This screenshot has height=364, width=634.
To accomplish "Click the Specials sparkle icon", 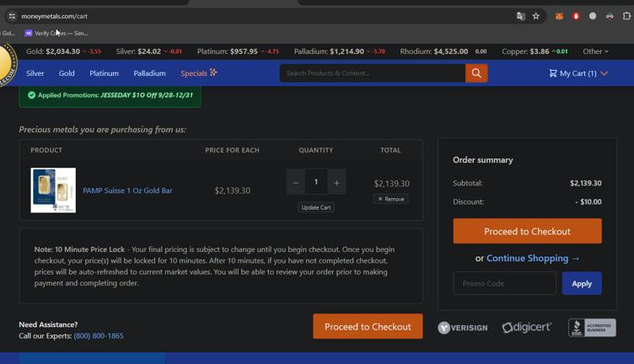I will coord(213,72).
